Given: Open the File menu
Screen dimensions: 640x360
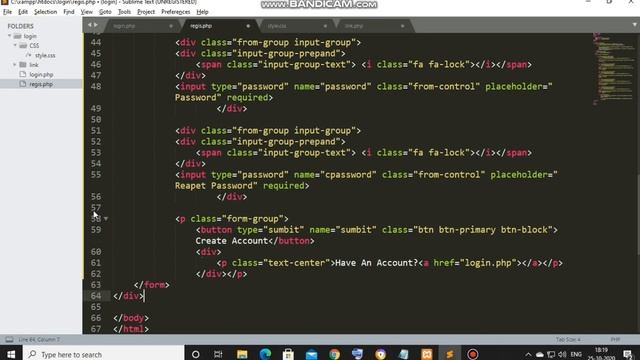Looking at the screenshot, I should click(x=7, y=12).
